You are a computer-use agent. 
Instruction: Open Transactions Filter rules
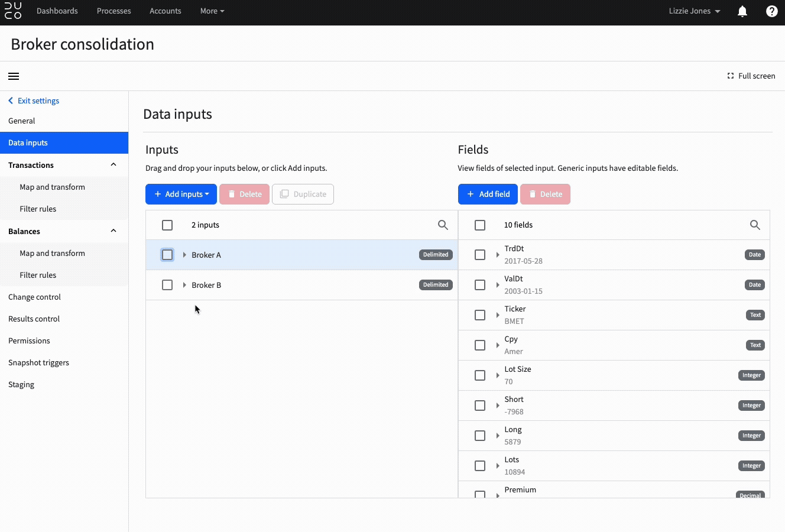64,209
